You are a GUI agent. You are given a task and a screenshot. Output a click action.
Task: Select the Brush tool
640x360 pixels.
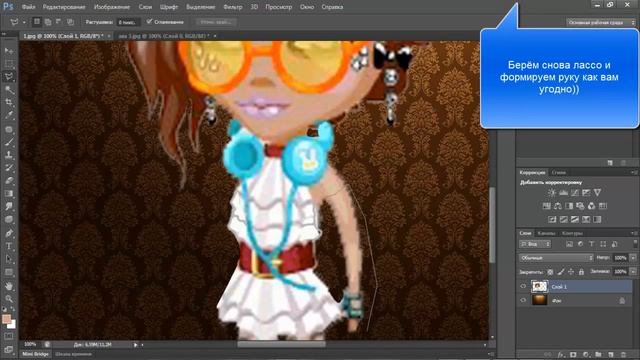[9, 142]
